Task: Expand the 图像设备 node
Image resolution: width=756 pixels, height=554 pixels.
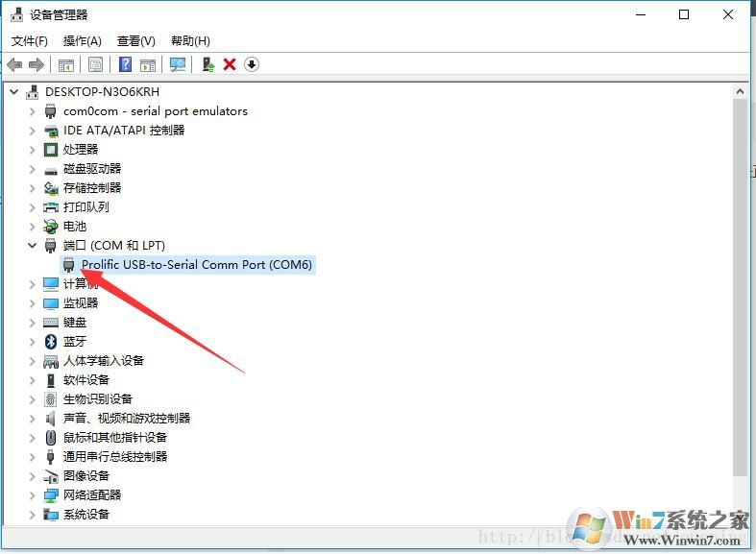Action: pyautogui.click(x=33, y=476)
